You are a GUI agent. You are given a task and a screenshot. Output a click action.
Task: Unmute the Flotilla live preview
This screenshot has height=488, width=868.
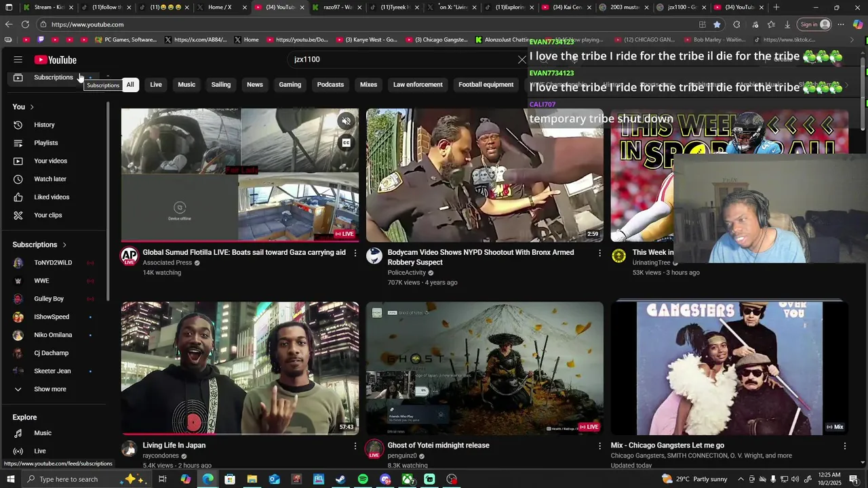point(346,121)
